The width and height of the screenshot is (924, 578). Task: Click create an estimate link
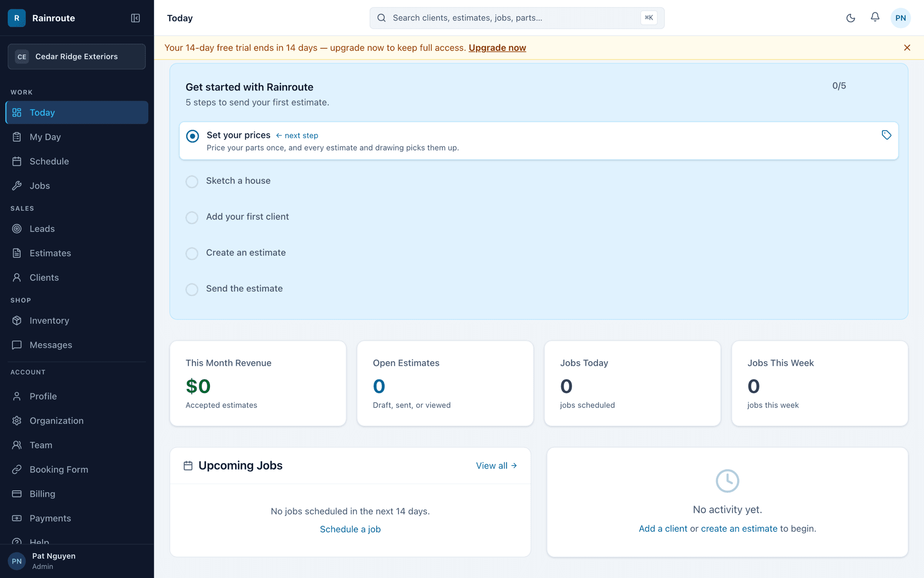click(739, 529)
